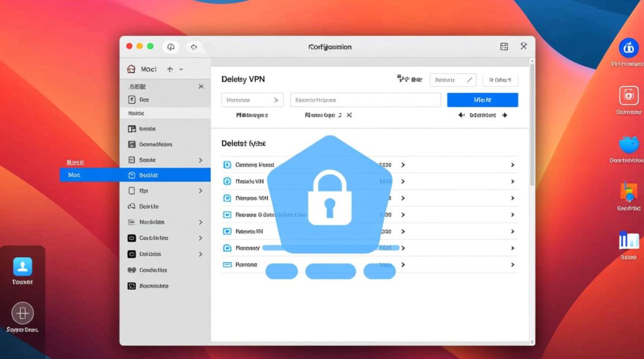This screenshot has width=644, height=359.
Task: Click the large padlock shield icon
Action: click(x=330, y=196)
